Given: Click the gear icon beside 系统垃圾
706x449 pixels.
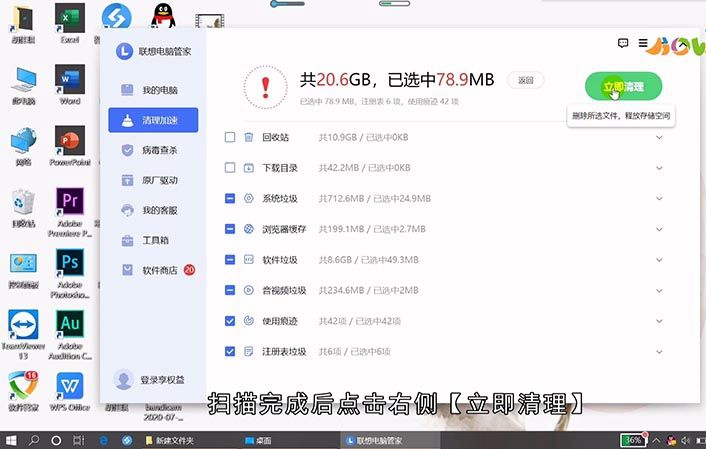Looking at the screenshot, I should [249, 198].
